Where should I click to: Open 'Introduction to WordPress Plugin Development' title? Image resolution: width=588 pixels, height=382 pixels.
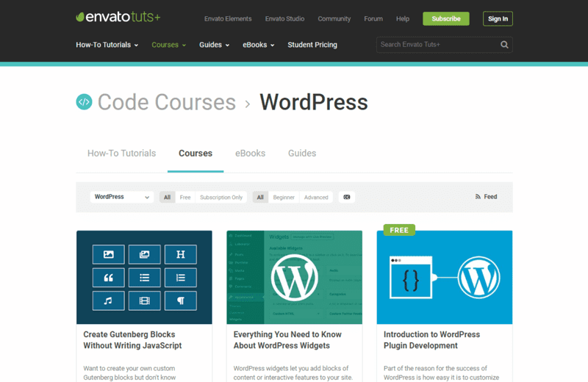[431, 340]
